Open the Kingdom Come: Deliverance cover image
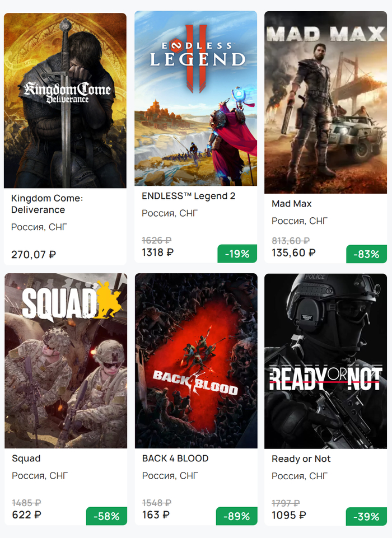 [x=65, y=101]
